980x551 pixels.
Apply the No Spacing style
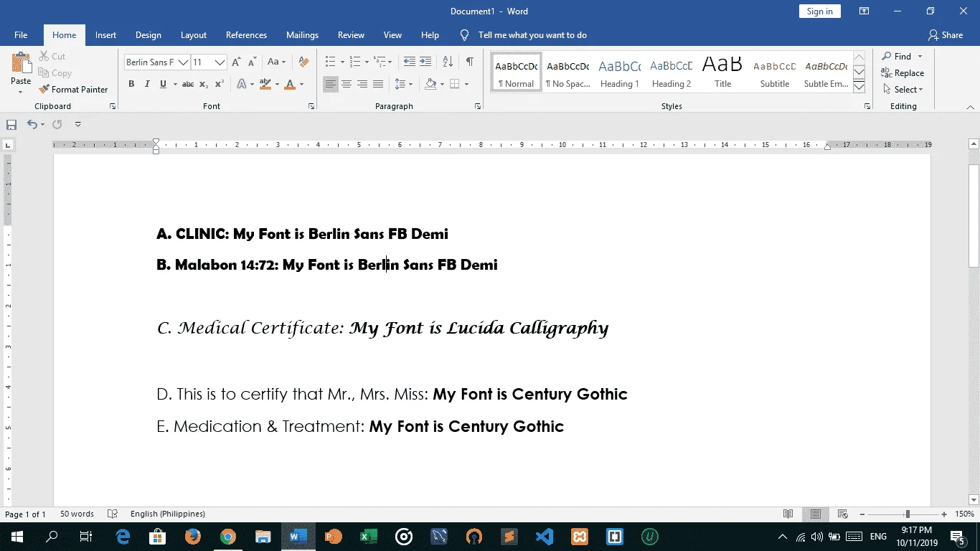click(x=567, y=73)
